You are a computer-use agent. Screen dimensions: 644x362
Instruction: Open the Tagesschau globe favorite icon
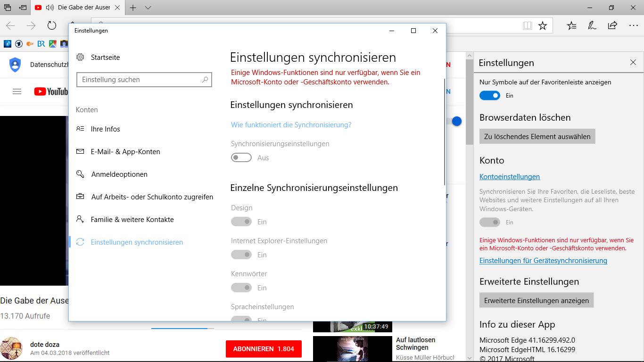coord(8,44)
